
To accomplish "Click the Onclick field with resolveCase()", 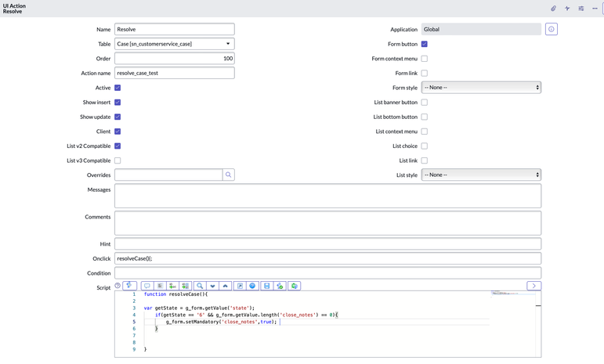I will (327, 258).
